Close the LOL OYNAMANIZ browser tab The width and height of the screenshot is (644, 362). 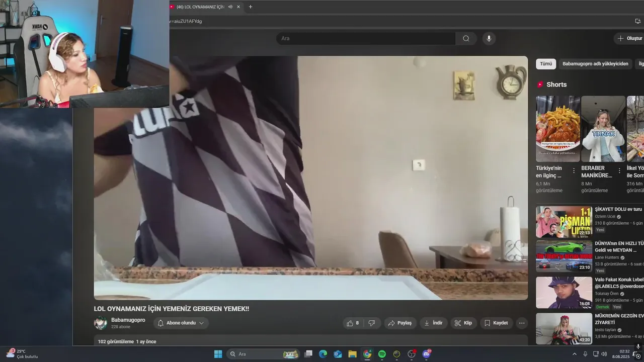[238, 7]
